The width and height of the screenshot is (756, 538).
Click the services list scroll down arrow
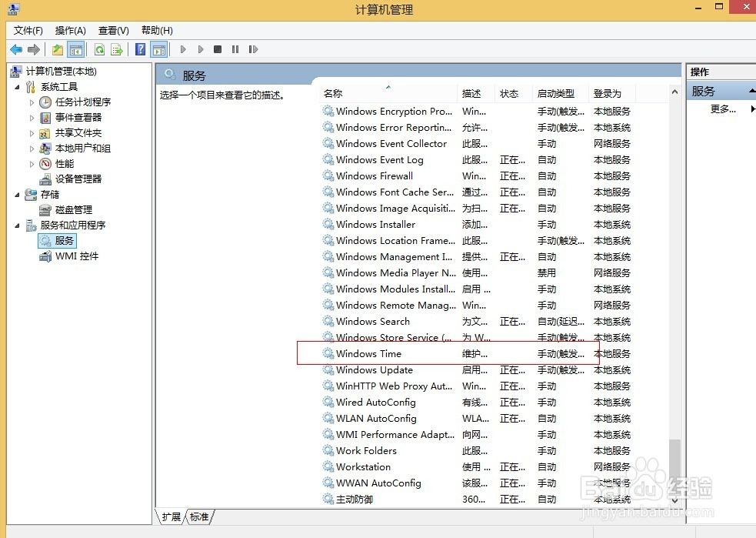(x=674, y=501)
